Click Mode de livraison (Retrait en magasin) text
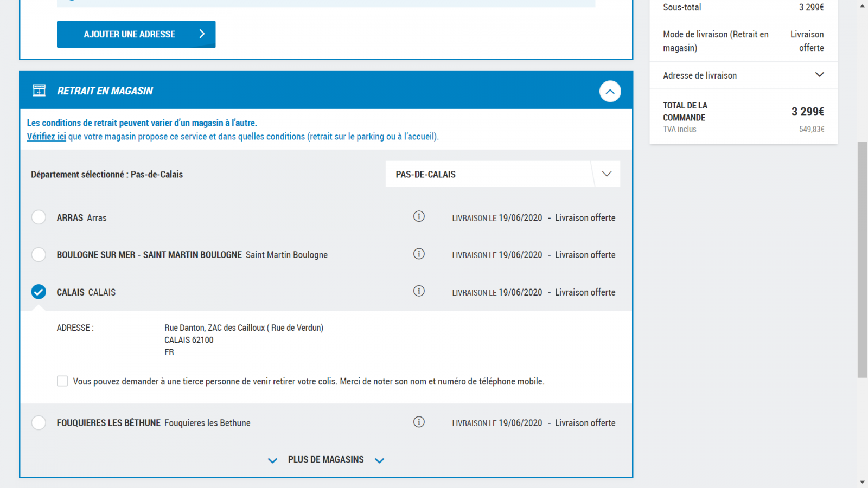Image resolution: width=868 pixels, height=488 pixels. (716, 41)
